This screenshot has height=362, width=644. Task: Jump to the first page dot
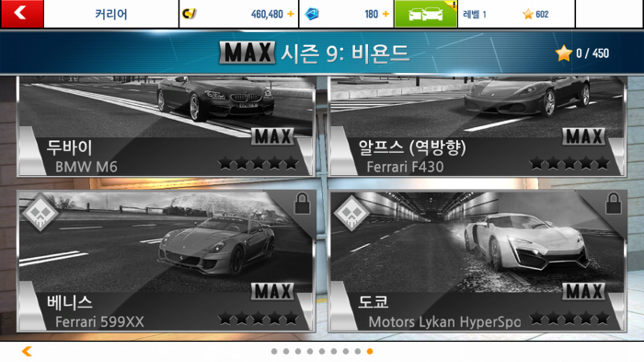274,351
